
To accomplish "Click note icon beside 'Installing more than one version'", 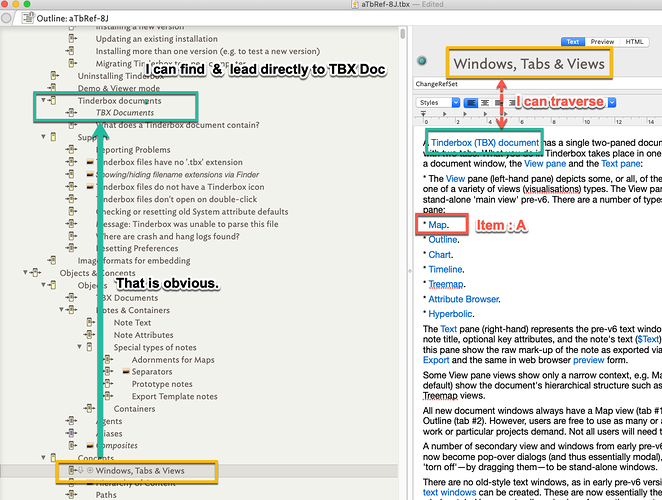I will coord(71,51).
